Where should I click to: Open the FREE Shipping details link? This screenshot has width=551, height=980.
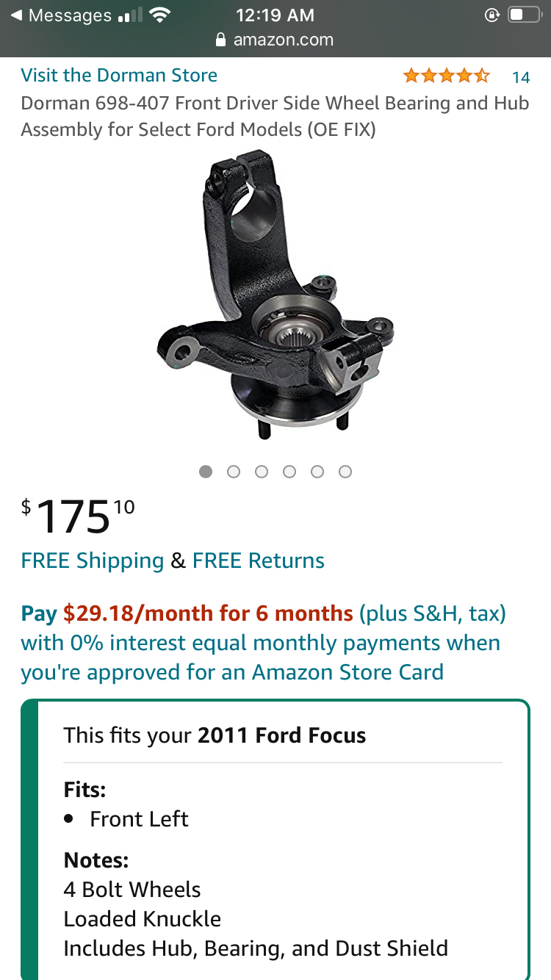tap(93, 561)
